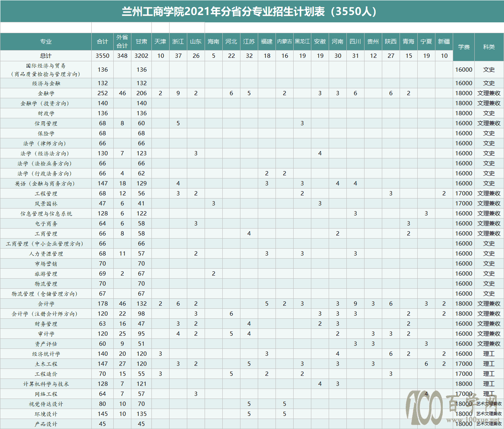This screenshot has height=429, width=504.
Task: Click the 福建 column header
Action: (x=267, y=42)
